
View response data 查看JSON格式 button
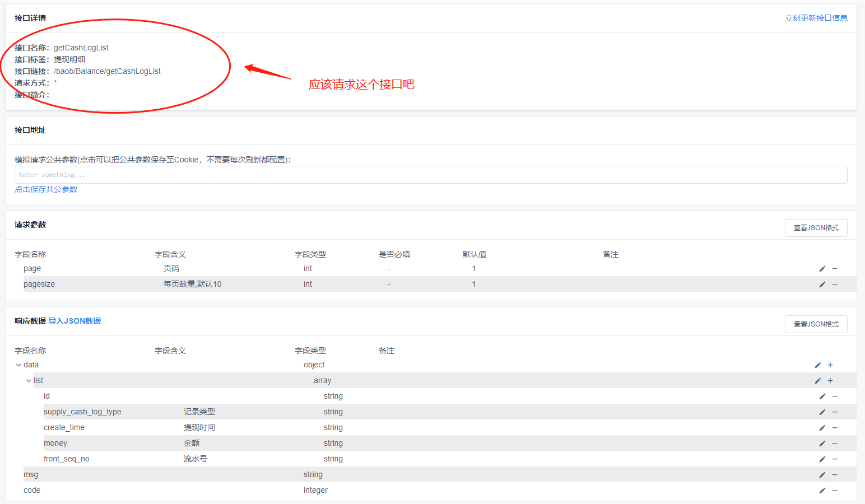click(816, 324)
